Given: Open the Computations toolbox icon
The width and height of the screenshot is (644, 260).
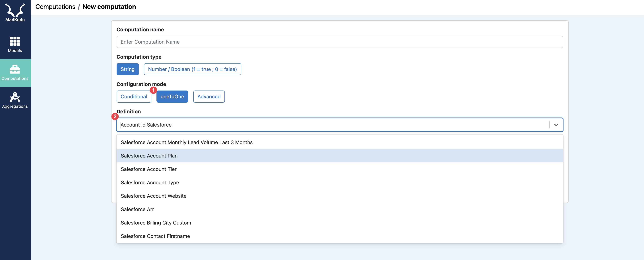Looking at the screenshot, I should tap(15, 69).
